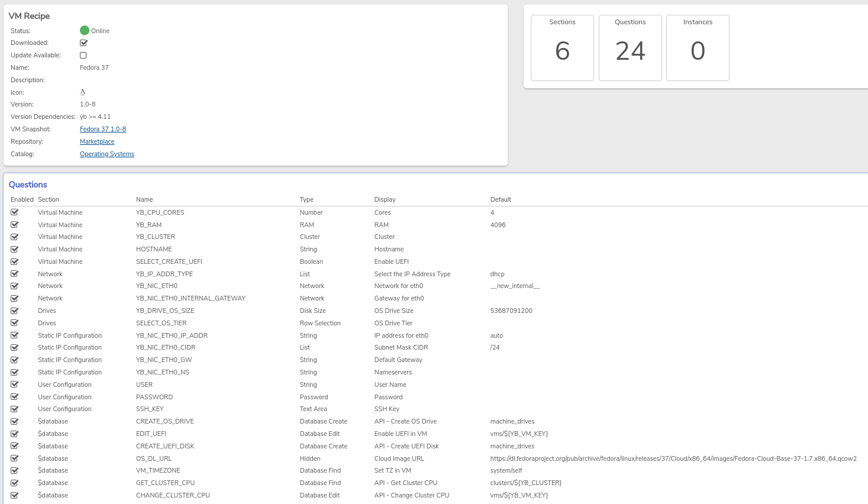Screen dimensions: 868x504
Task: Open the Sections count card
Action: [562, 48]
